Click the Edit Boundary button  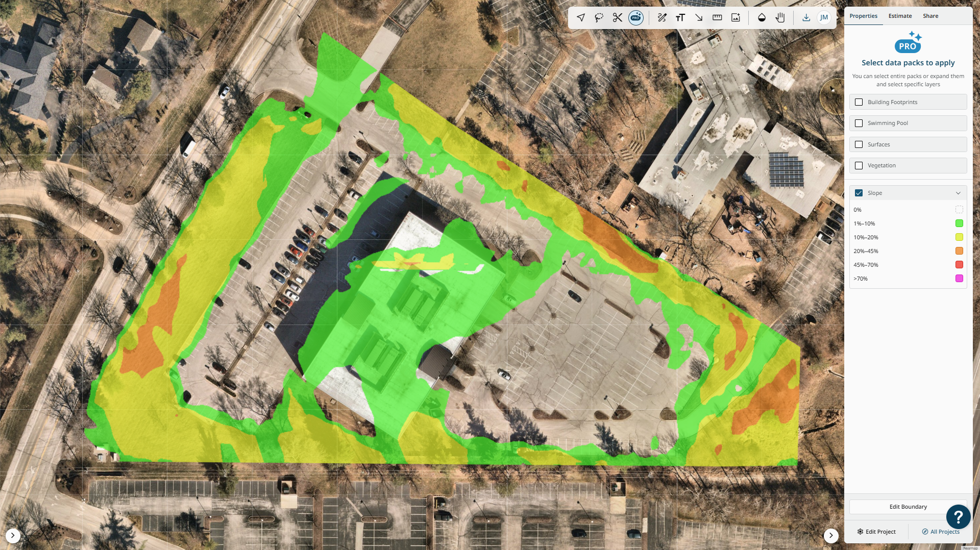[908, 507]
